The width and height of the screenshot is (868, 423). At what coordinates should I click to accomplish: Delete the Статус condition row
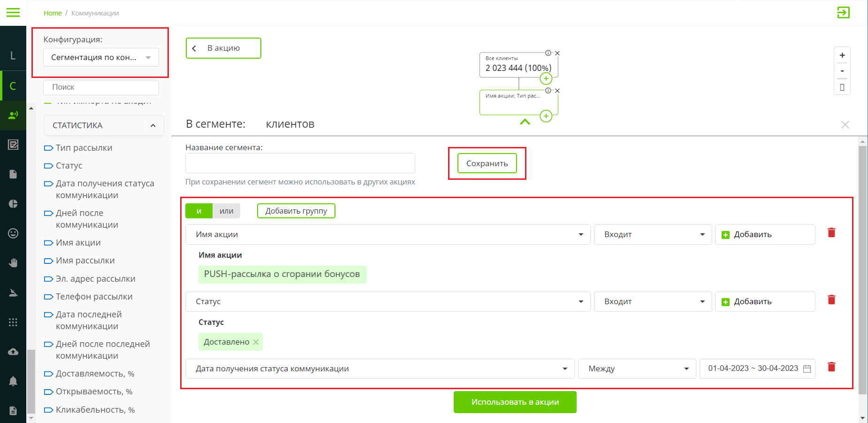click(x=831, y=300)
